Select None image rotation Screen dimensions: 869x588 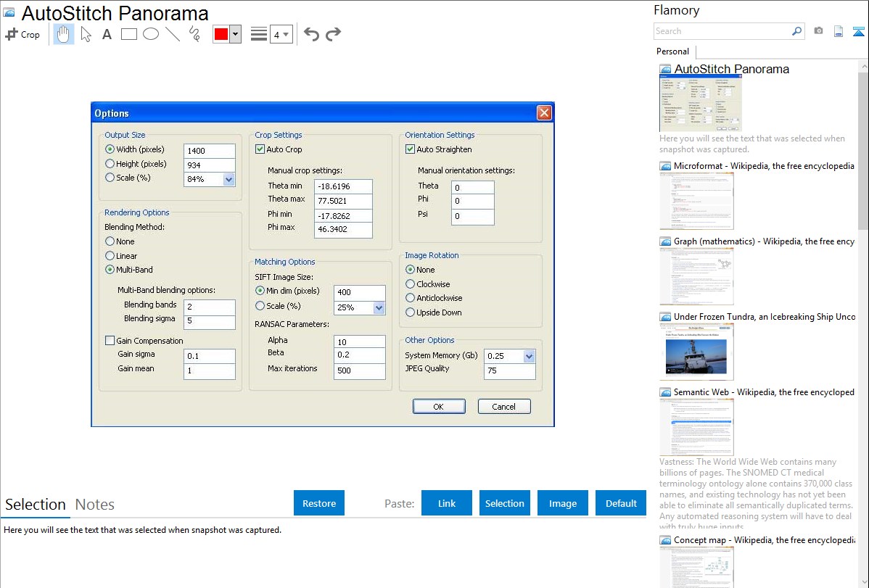coord(410,269)
